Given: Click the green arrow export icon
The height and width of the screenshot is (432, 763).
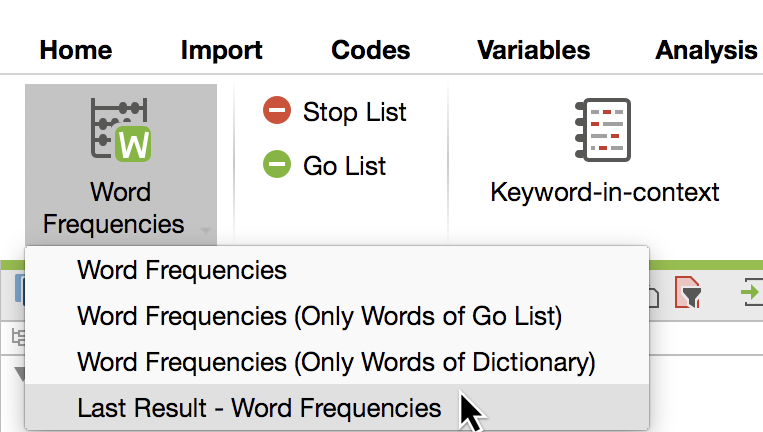Looking at the screenshot, I should point(748,293).
